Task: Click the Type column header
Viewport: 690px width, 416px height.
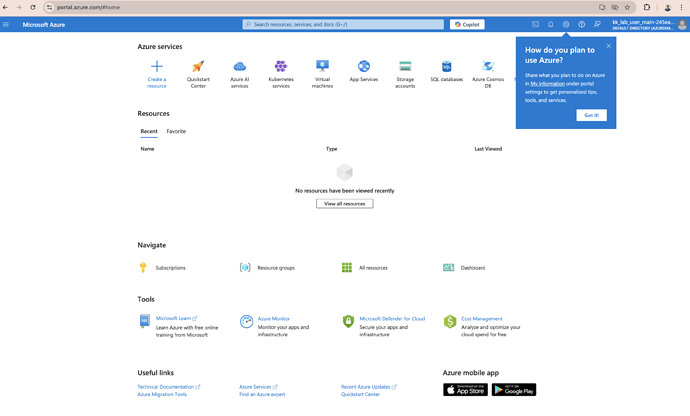Action: coord(331,149)
